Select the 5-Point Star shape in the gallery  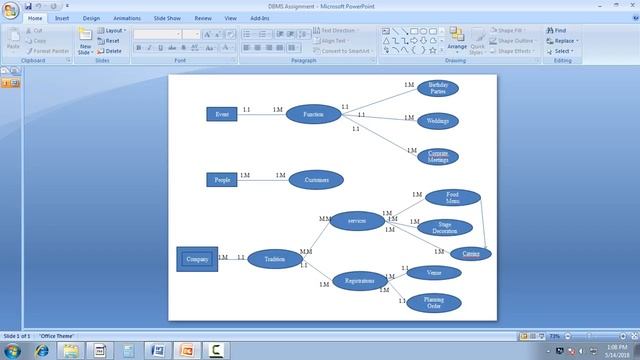coord(433,51)
